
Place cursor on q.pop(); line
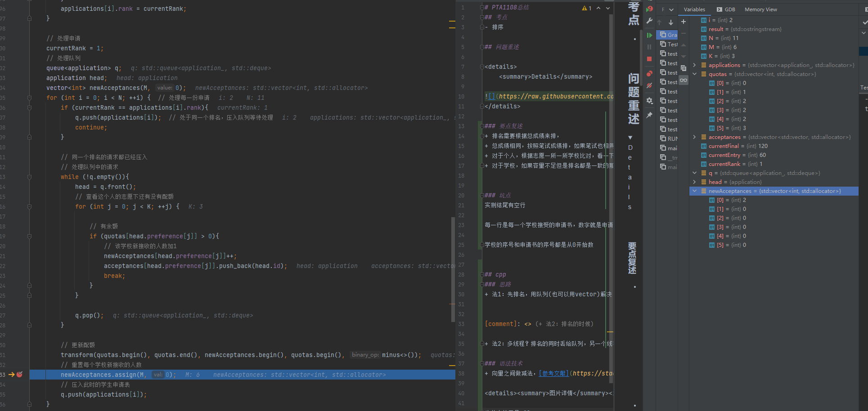click(90, 315)
